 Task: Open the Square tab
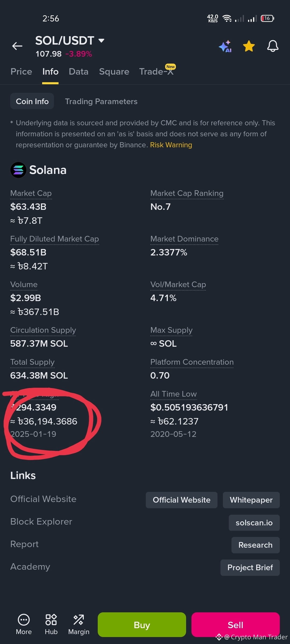tap(114, 72)
